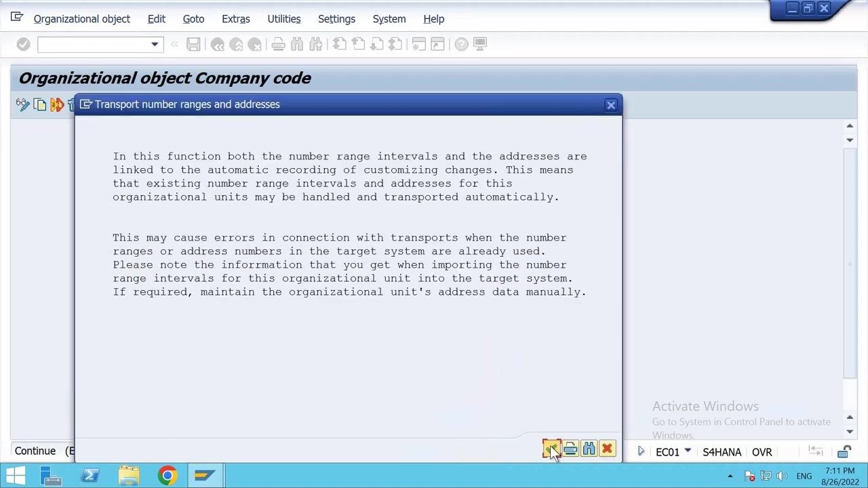Open the Goto menu
The height and width of the screenshot is (488, 868).
point(193,19)
